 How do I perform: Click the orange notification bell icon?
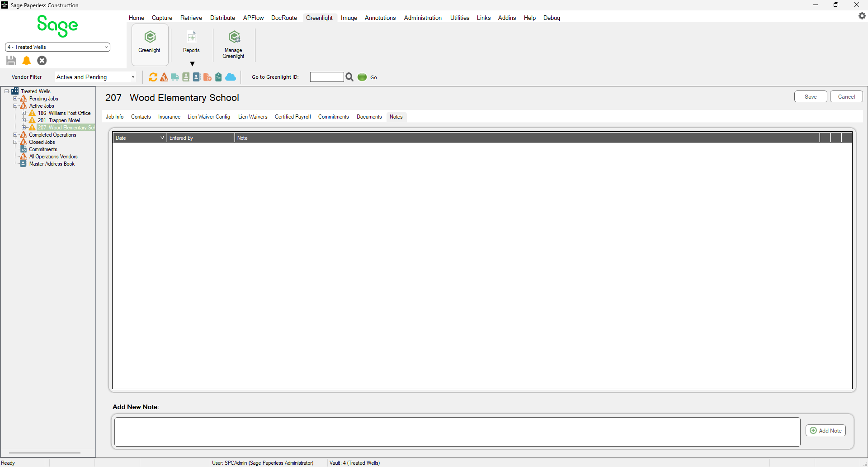[x=27, y=61]
